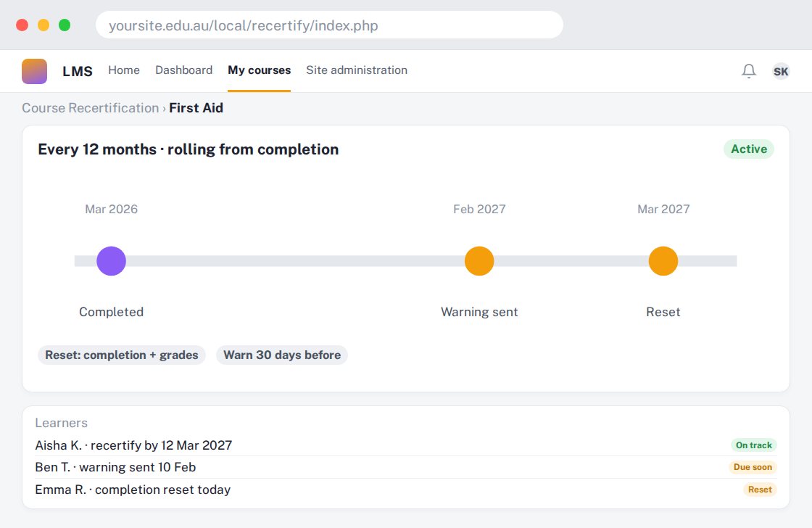
Task: Go to the Home nav item
Action: point(124,70)
